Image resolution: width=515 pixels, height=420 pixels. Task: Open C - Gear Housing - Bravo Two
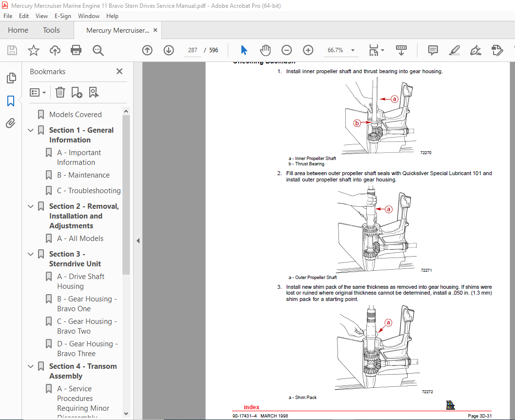(x=87, y=326)
